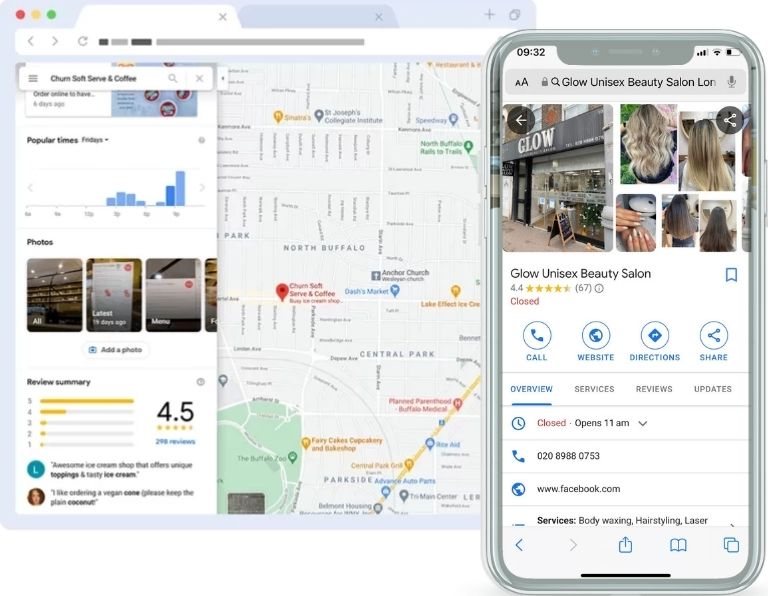Select the SERVICES tab
768x596 pixels.
coord(594,389)
